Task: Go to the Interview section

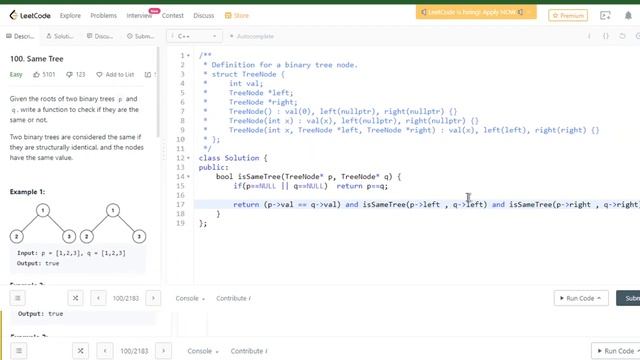Action: tap(139, 16)
